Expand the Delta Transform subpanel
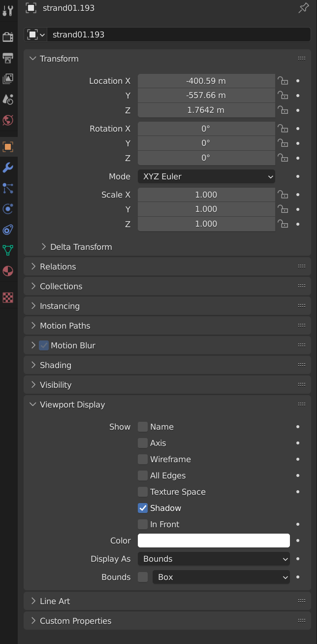 click(43, 247)
